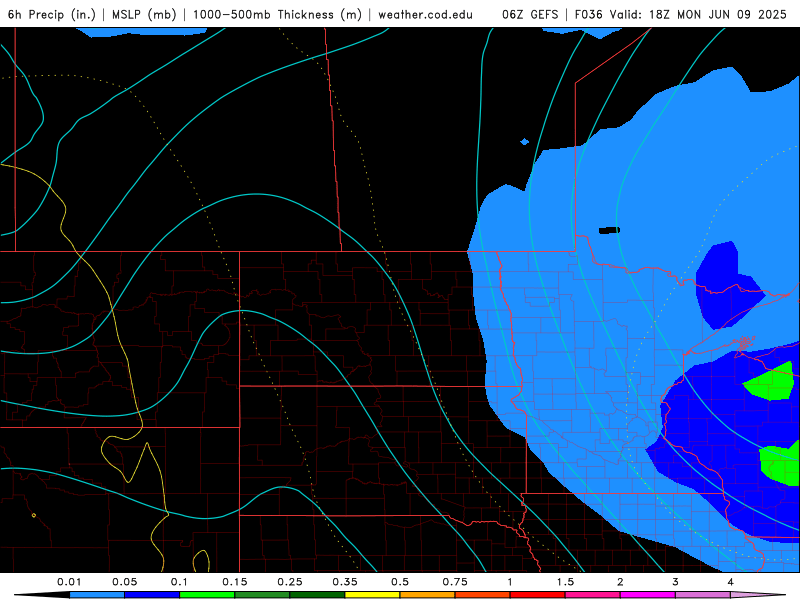Click the dark blue 0.05–0.1 legend swatch
Viewport: 800px width, 600px height.
coord(152,595)
